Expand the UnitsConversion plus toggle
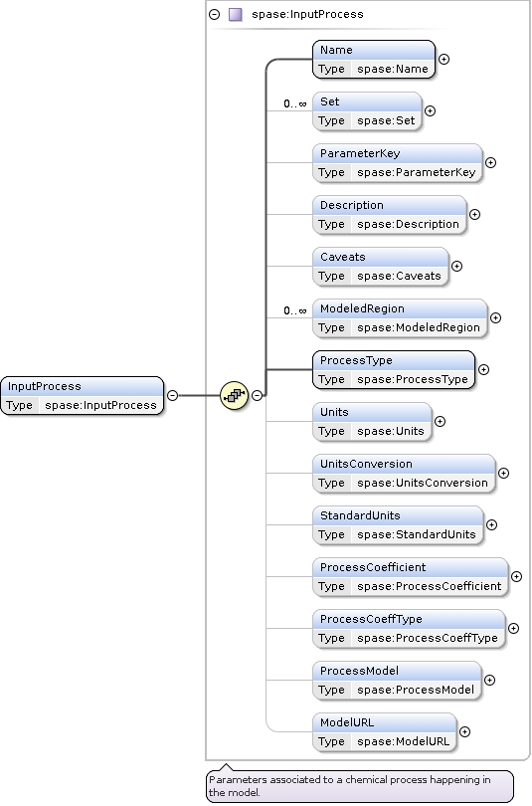 504,473
